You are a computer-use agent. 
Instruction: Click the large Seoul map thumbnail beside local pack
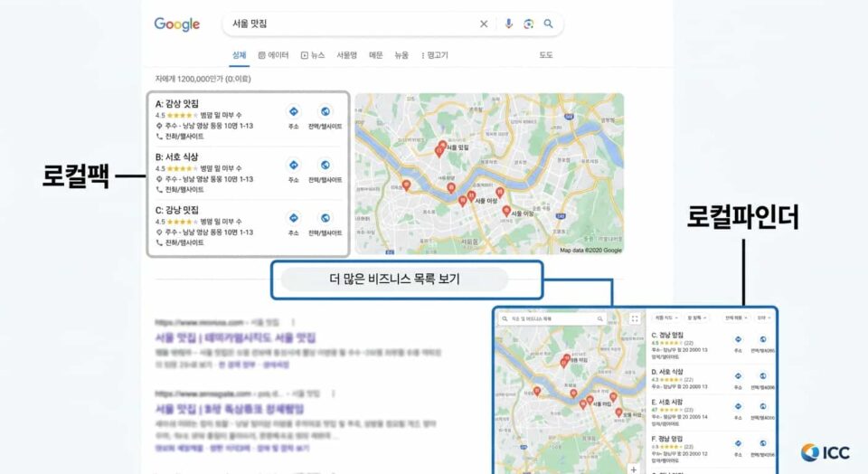(x=489, y=174)
